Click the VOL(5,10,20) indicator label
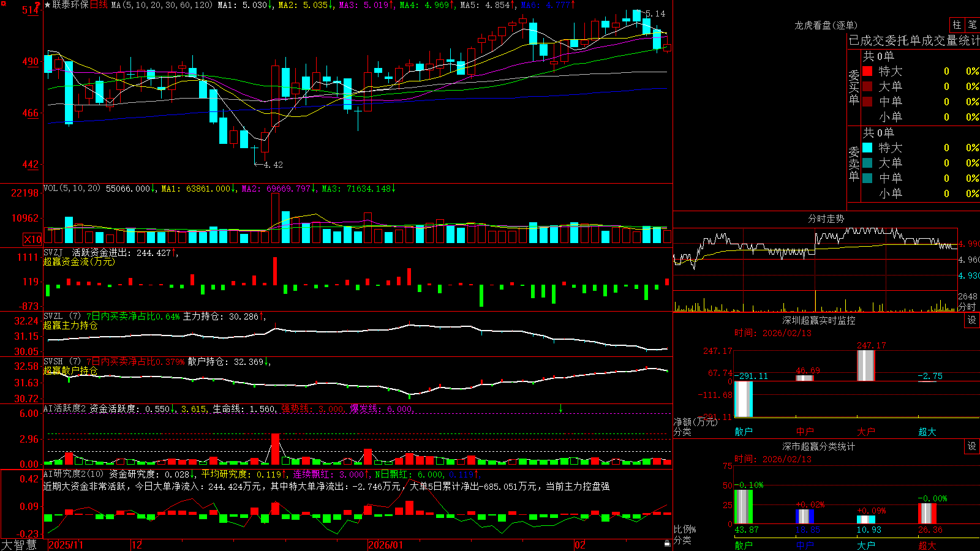Viewport: 980px width, 551px height. pos(72,189)
